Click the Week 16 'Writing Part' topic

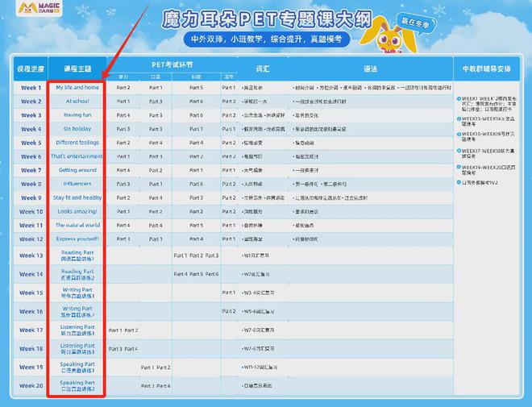(x=77, y=311)
